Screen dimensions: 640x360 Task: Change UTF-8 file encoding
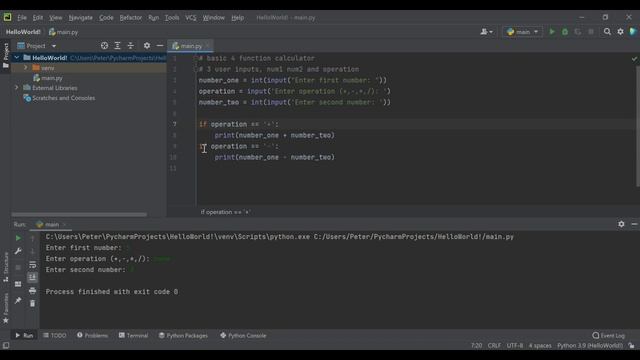point(515,346)
